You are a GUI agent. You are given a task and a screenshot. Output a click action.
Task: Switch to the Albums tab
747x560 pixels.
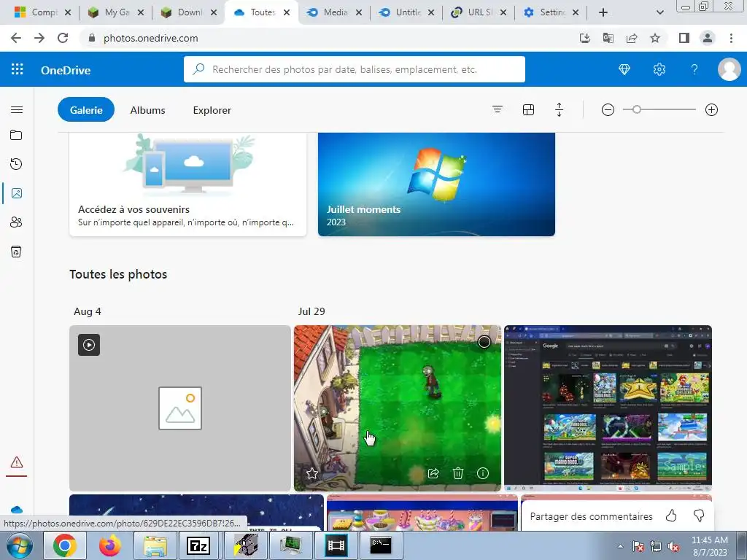click(x=147, y=110)
